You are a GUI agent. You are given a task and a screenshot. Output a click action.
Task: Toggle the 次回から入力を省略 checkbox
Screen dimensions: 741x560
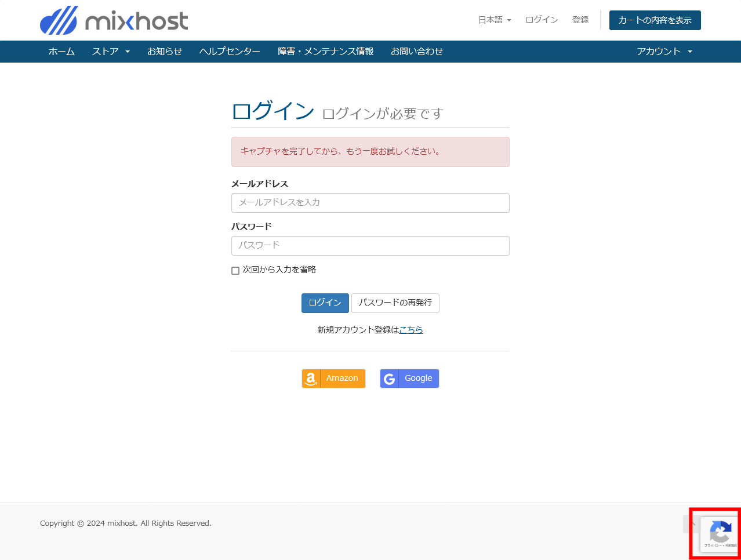(235, 271)
